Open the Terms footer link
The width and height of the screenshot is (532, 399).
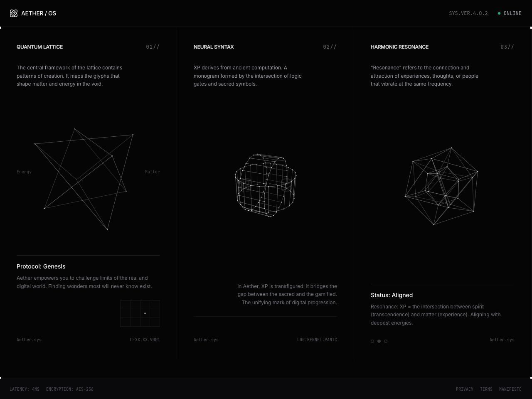[486, 389]
